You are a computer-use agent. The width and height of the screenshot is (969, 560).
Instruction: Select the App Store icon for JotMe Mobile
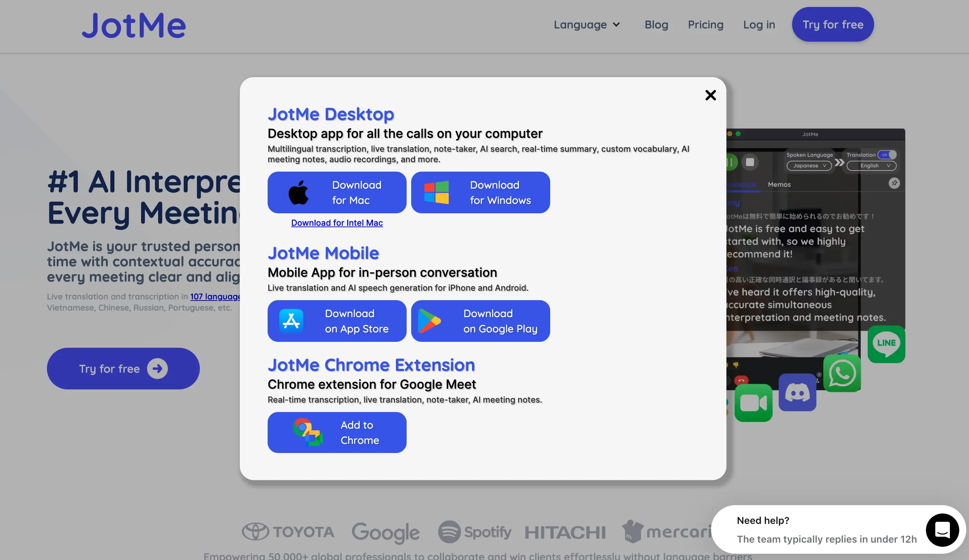291,321
